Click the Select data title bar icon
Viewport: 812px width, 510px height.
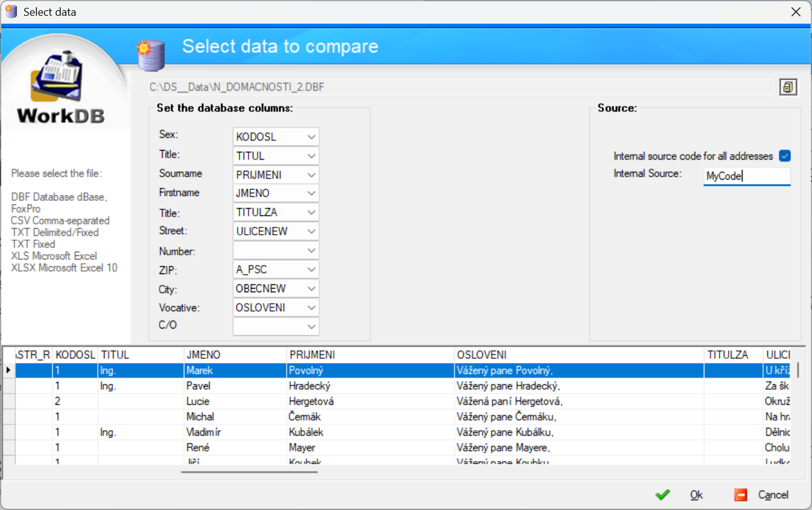[11, 11]
